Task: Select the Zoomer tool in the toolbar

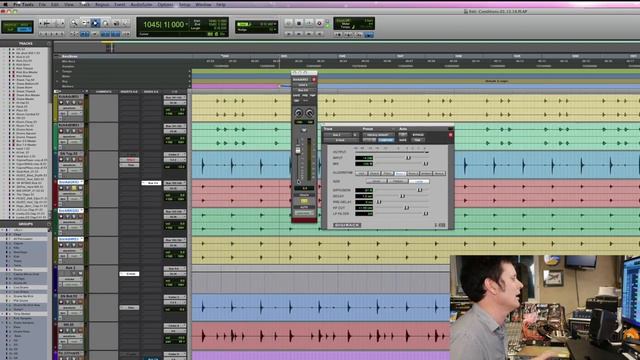Action: [x=74, y=24]
